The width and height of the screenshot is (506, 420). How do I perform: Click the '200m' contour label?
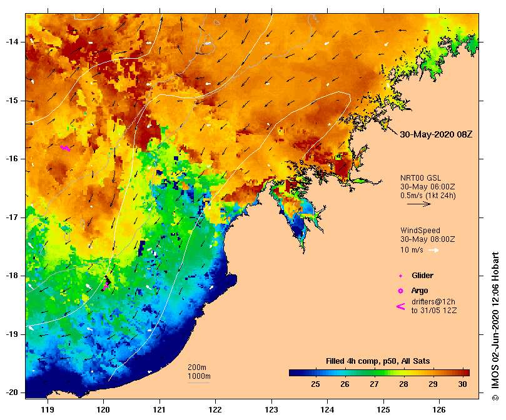pyautogui.click(x=197, y=367)
